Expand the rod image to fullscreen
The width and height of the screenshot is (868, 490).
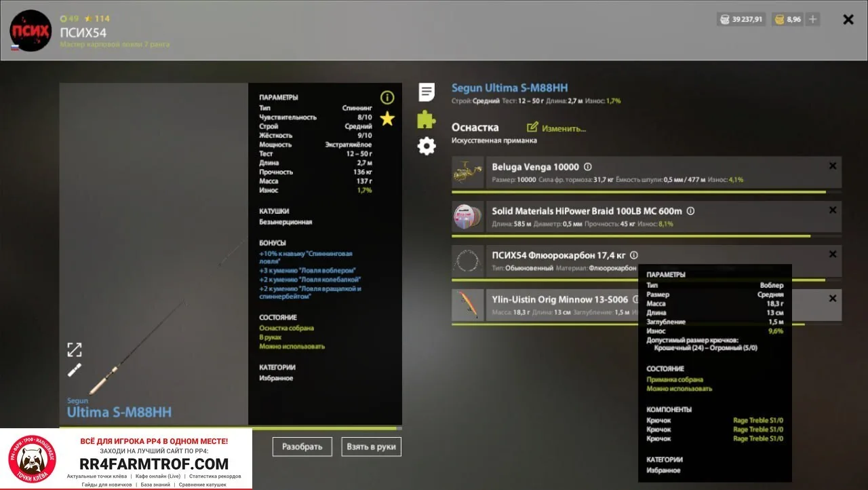75,350
